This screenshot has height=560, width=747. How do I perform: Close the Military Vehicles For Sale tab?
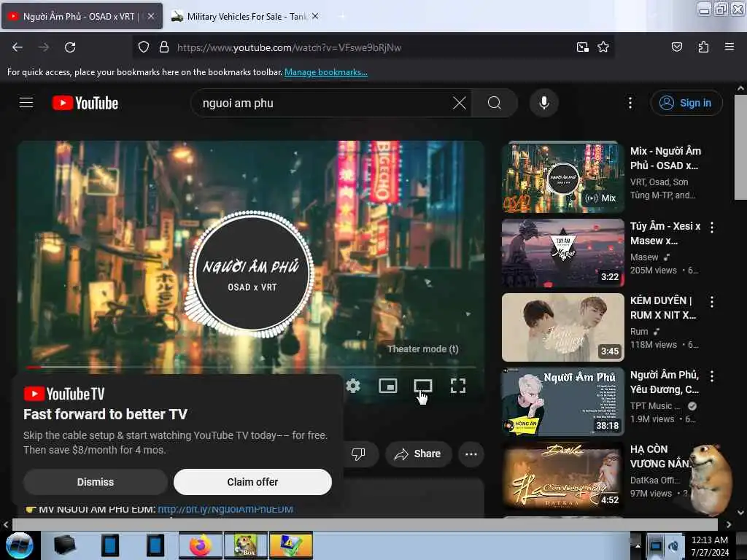click(x=315, y=16)
